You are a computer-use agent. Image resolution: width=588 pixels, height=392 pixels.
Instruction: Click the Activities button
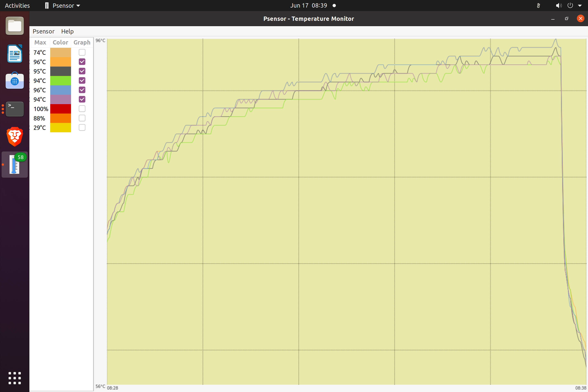pos(17,6)
